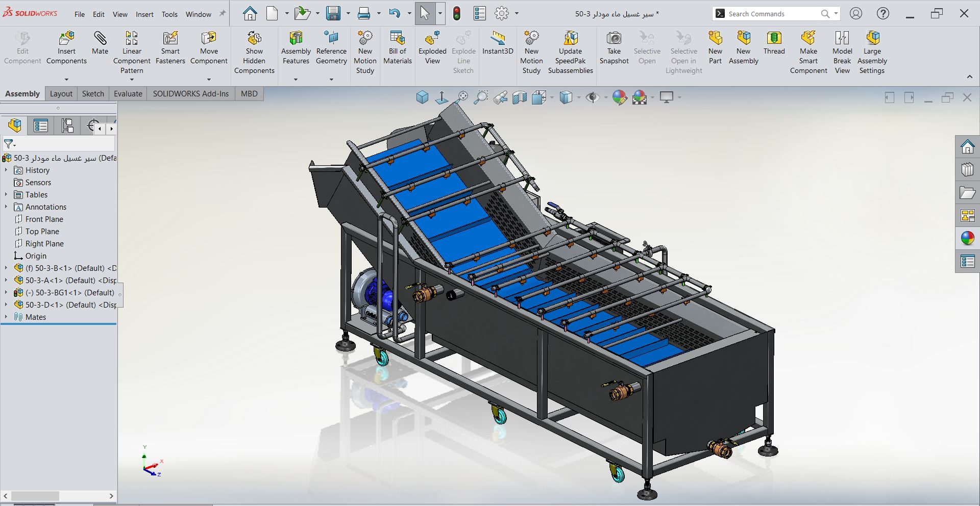Expand the 50-3-A<1> component node
Image resolution: width=980 pixels, height=506 pixels.
click(x=6, y=280)
